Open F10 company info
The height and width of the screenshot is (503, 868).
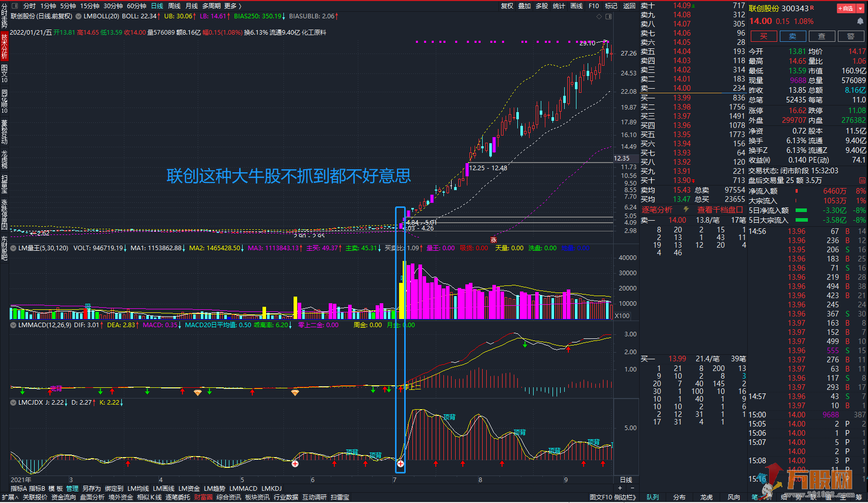(594, 6)
